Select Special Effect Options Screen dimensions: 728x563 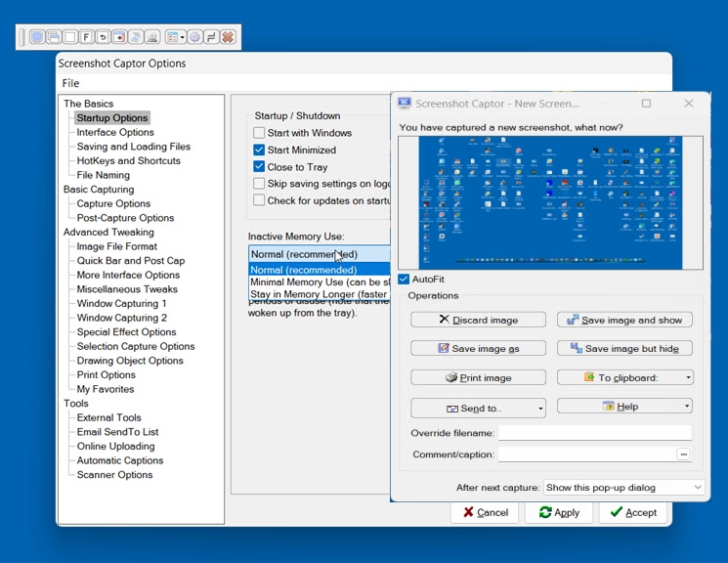pos(127,332)
